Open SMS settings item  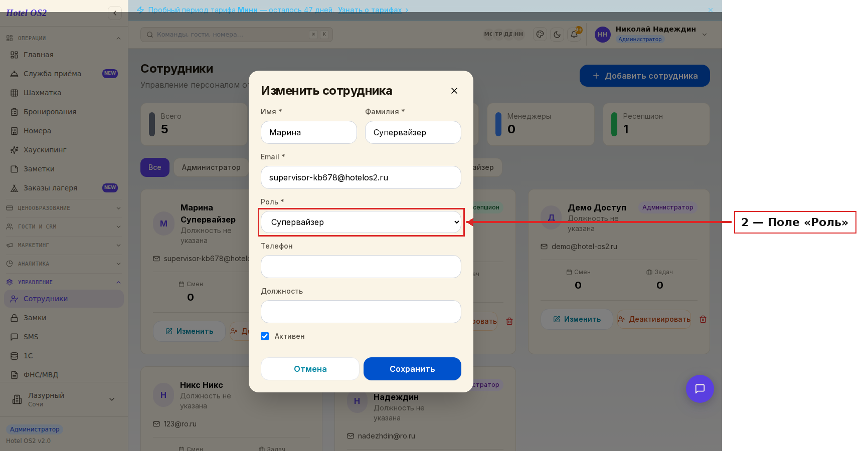click(x=64, y=337)
